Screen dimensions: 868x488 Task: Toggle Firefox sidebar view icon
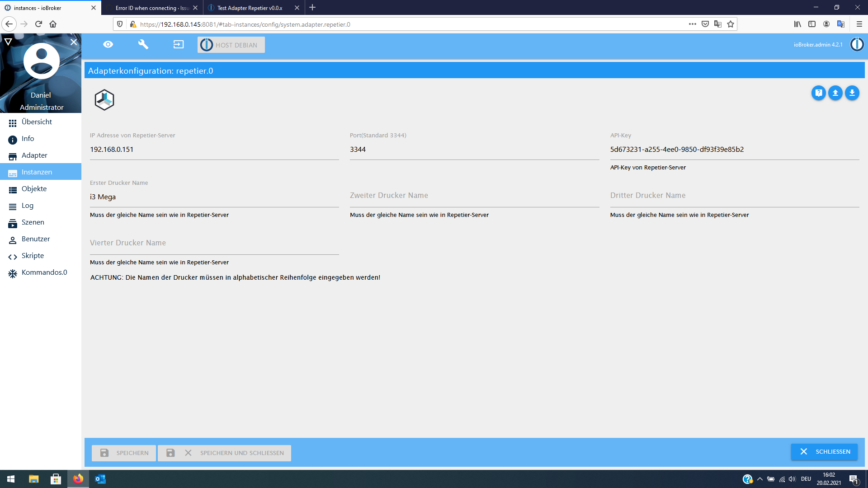pyautogui.click(x=812, y=24)
